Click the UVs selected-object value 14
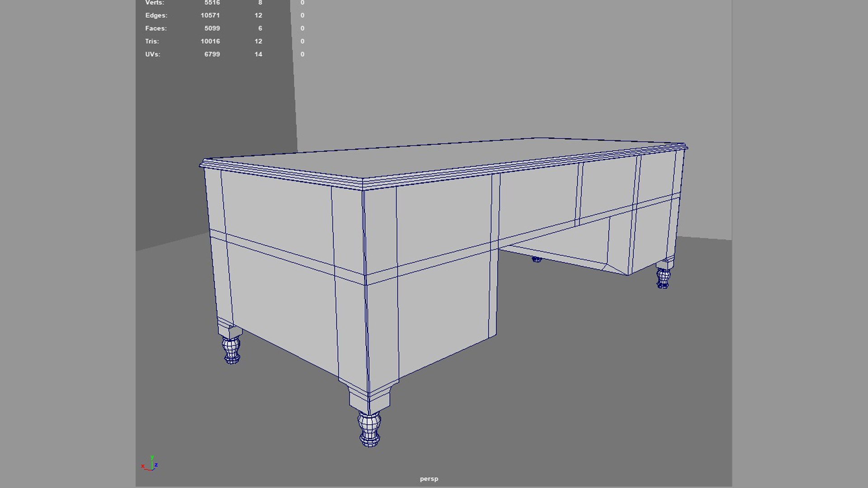 (258, 54)
